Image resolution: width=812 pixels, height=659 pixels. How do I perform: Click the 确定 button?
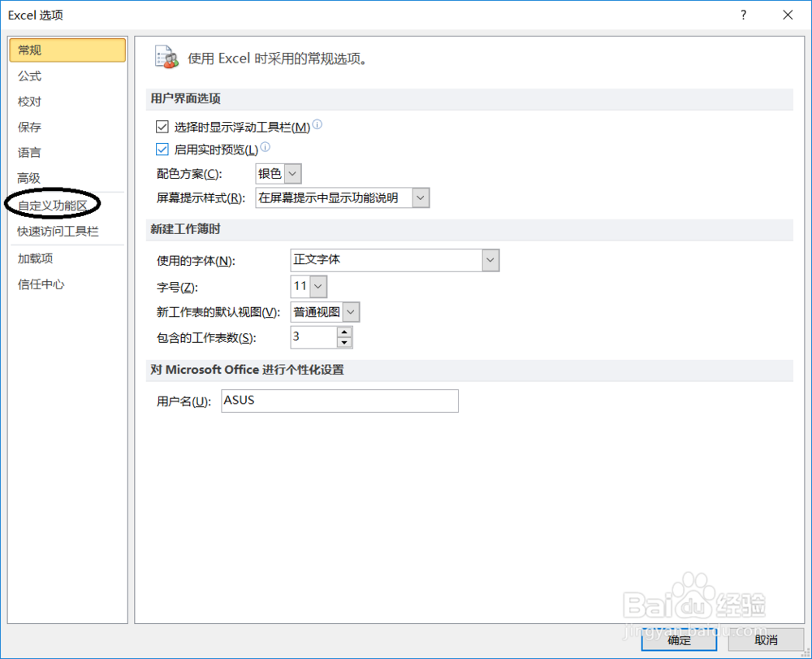(679, 640)
